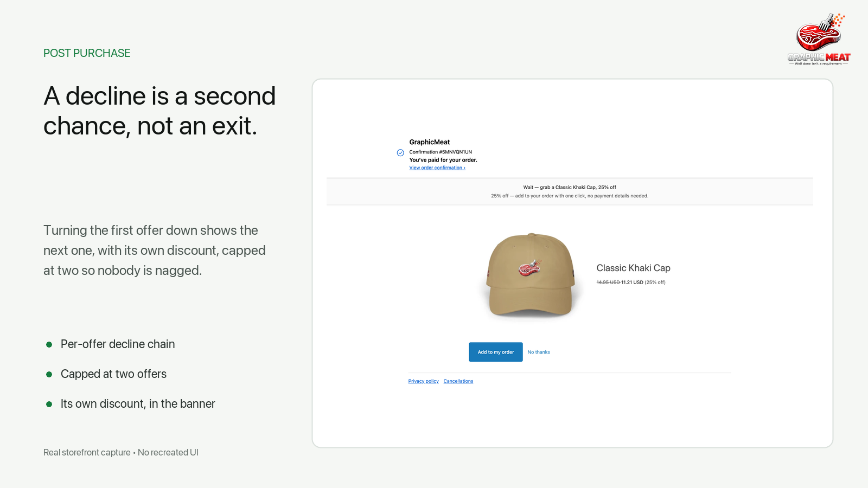The width and height of the screenshot is (868, 488).
Task: Click the green bullet beside Per-offer decline chain
Action: coord(49,344)
